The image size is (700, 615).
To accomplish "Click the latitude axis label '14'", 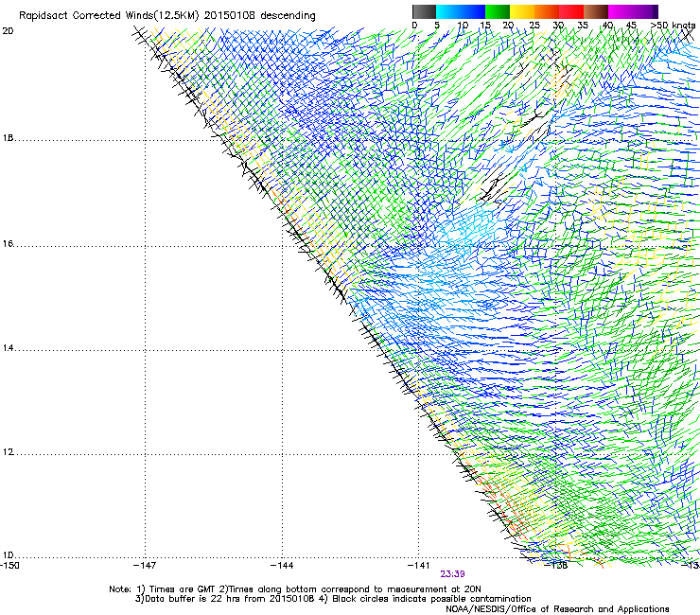I will click(x=8, y=348).
